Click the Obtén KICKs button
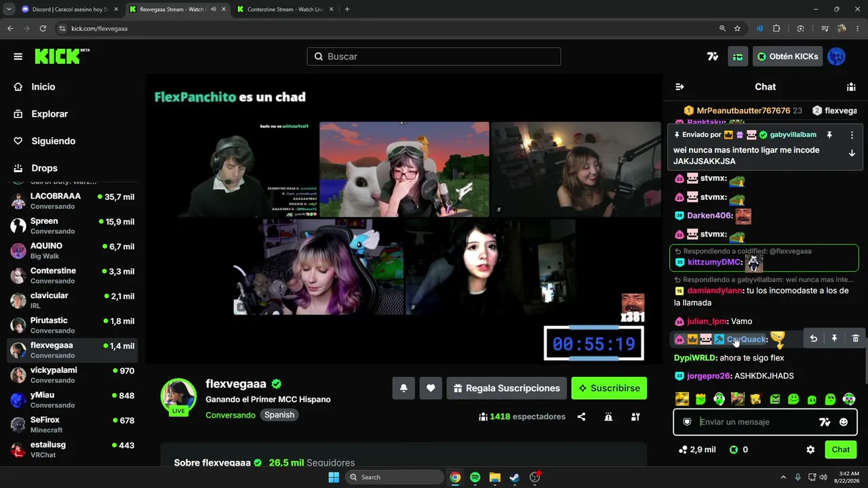Image resolution: width=868 pixels, height=488 pixels. 787,56
